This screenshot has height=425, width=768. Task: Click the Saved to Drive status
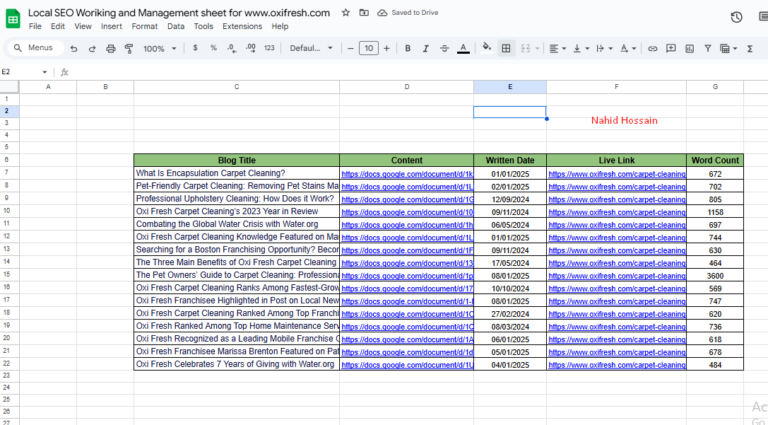coord(408,13)
